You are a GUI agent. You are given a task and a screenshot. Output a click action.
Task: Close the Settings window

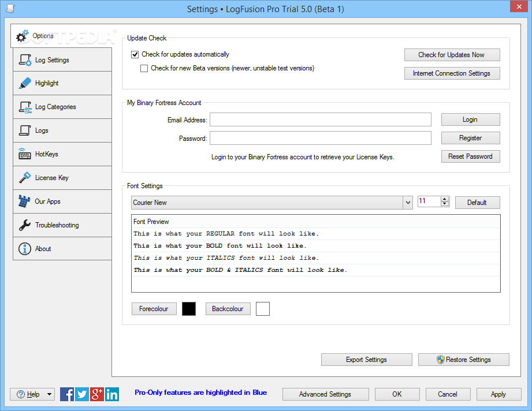(519, 6)
